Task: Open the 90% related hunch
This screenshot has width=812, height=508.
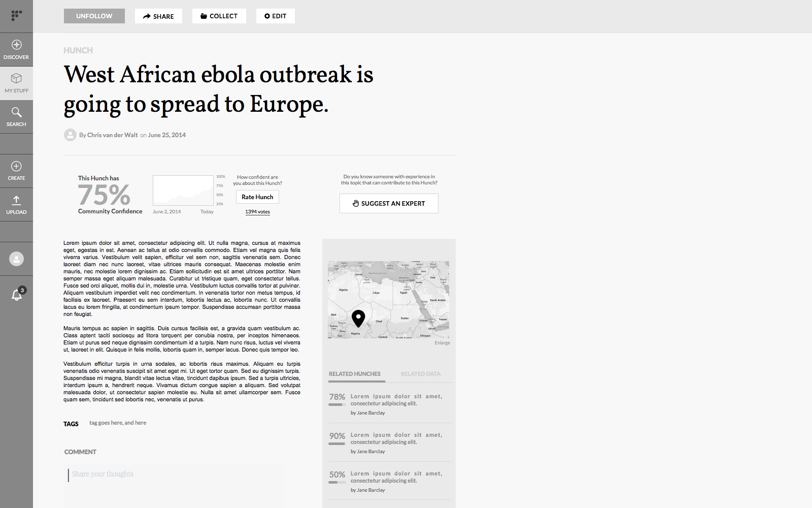Action: pyautogui.click(x=389, y=443)
